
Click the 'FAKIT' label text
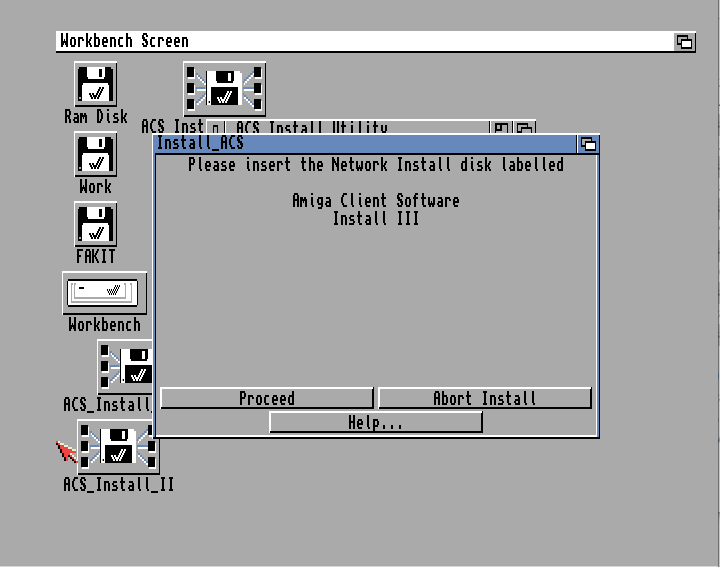[96, 257]
